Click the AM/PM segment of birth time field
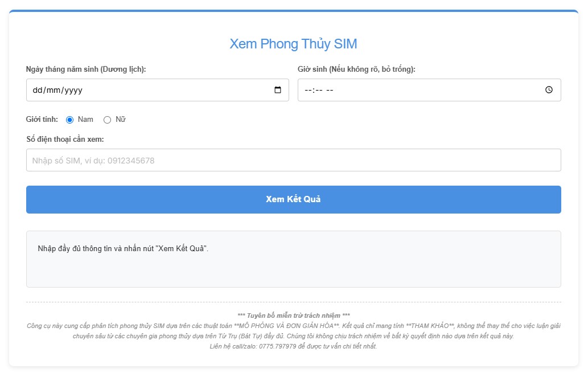Image resolution: width=588 pixels, height=373 pixels. [x=330, y=90]
